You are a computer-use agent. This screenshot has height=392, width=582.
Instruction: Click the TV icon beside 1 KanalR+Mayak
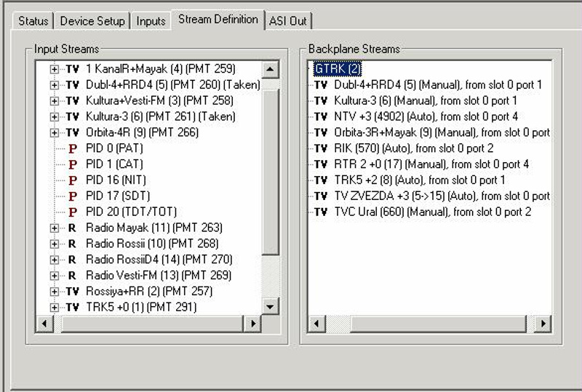coord(73,69)
